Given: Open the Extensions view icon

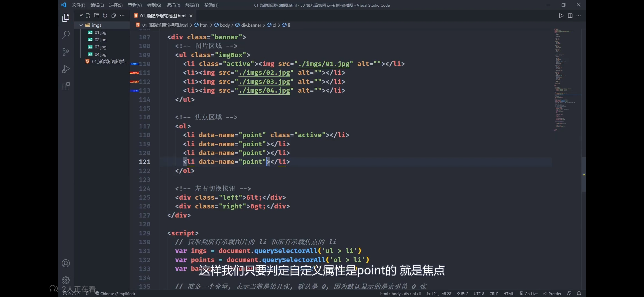Looking at the screenshot, I should click(66, 86).
